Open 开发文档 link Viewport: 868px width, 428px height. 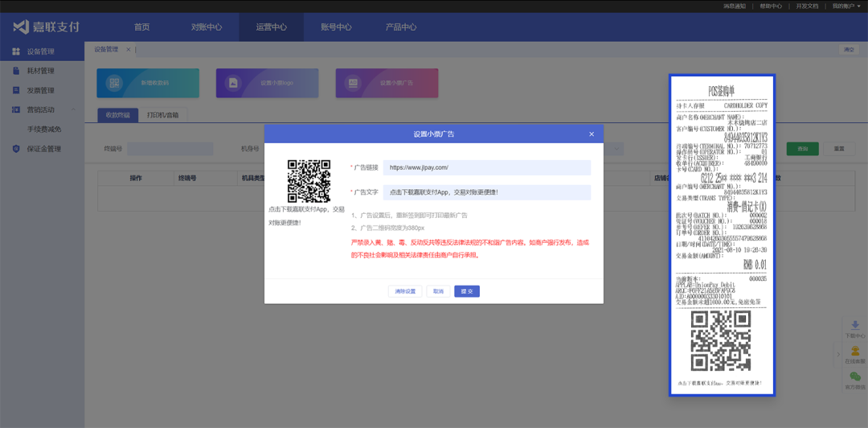(807, 6)
